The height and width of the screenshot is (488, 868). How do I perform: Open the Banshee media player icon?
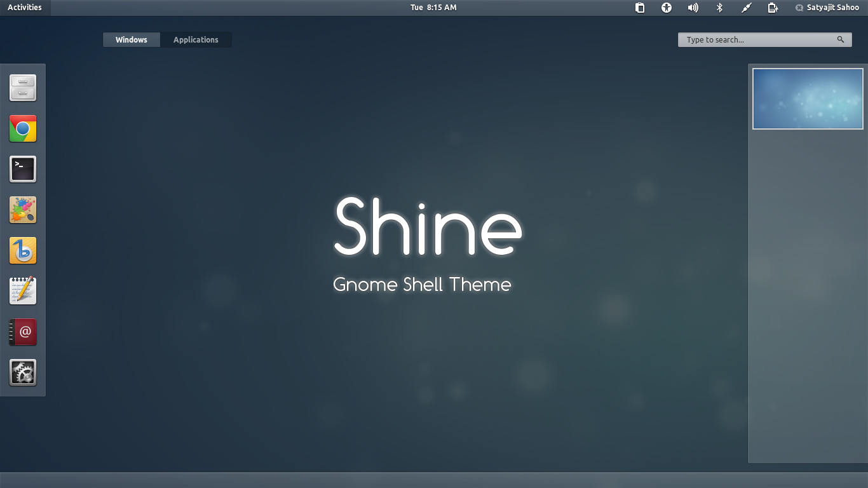tap(23, 250)
